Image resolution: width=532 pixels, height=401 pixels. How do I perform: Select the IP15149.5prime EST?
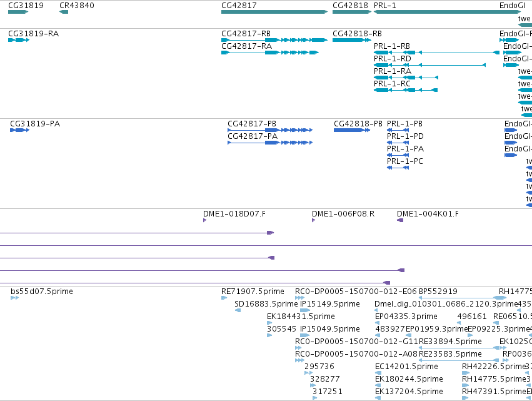point(305,310)
